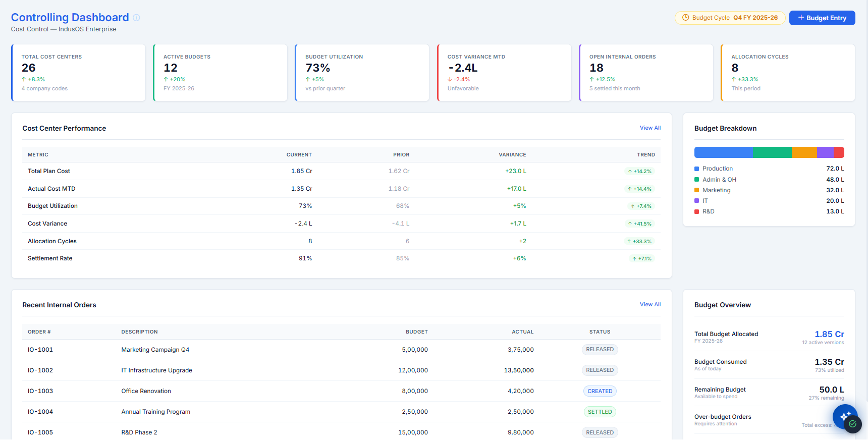Select the Budget Utilization KPI card
Viewport: 868px width, 441px height.
[362, 73]
